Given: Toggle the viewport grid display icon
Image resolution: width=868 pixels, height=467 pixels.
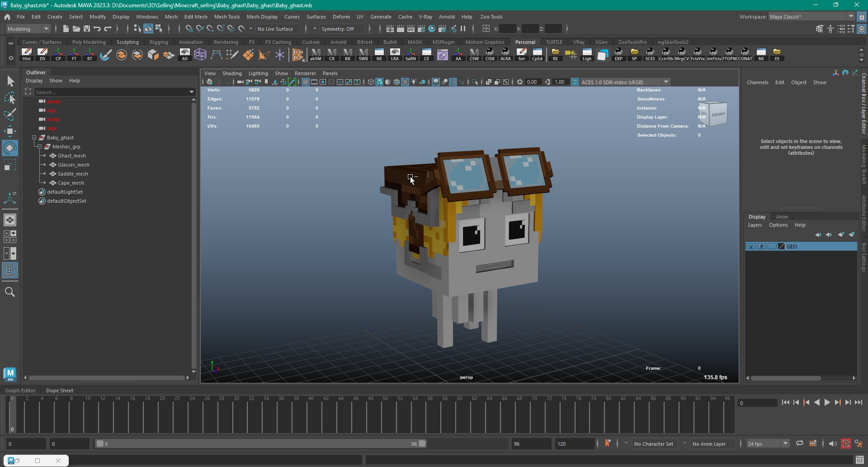Looking at the screenshot, I should pos(306,82).
